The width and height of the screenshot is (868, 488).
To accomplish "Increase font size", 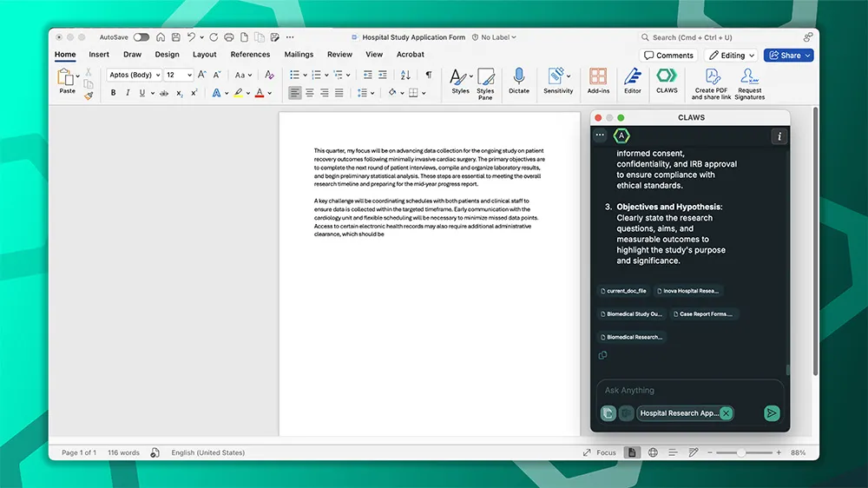I will pyautogui.click(x=202, y=75).
